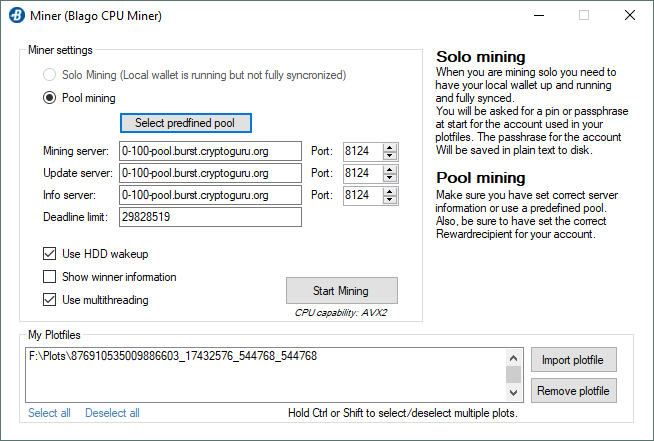Decrease the Mining server port value
The image size is (654, 441).
tap(390, 156)
